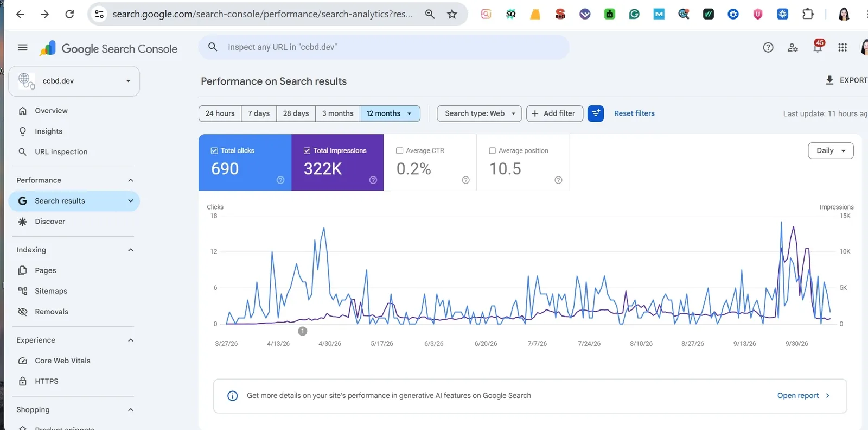The width and height of the screenshot is (868, 430).
Task: Click the blue filter options icon button
Action: [x=596, y=113]
